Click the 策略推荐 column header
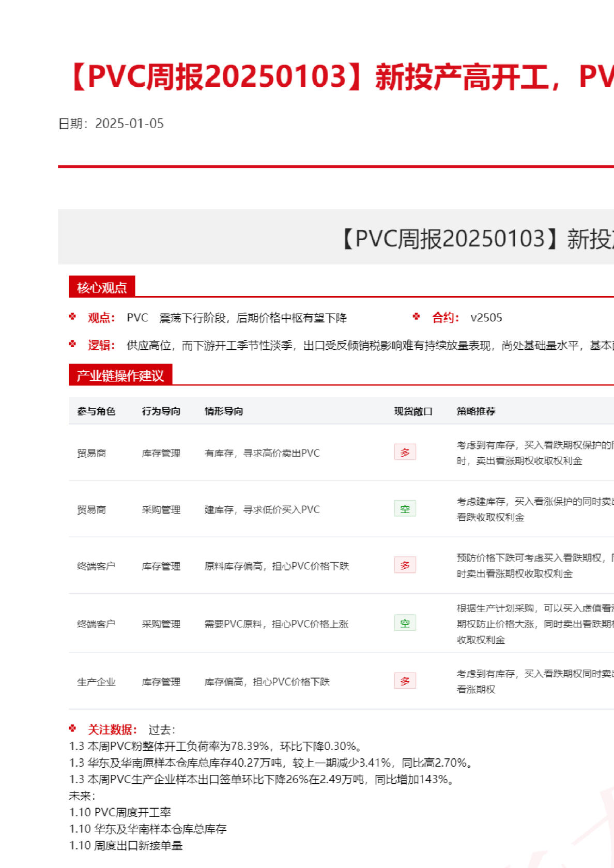This screenshot has height=868, width=614. click(x=475, y=411)
